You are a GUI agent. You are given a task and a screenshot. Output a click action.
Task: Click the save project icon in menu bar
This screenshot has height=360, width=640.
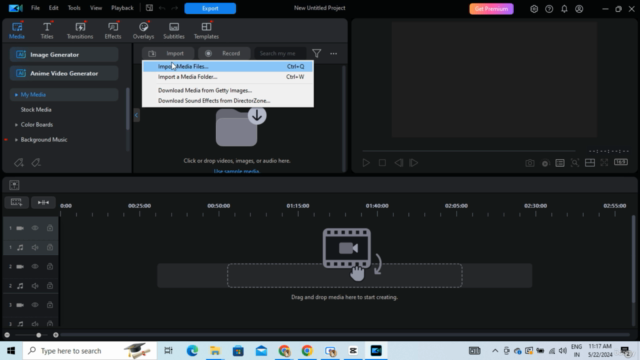(149, 8)
